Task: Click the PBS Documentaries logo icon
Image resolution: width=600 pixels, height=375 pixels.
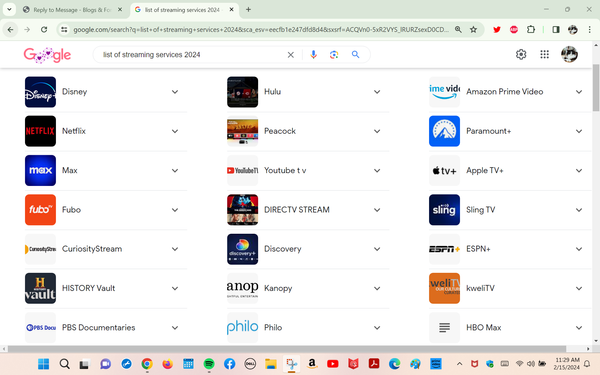Action: (40, 328)
